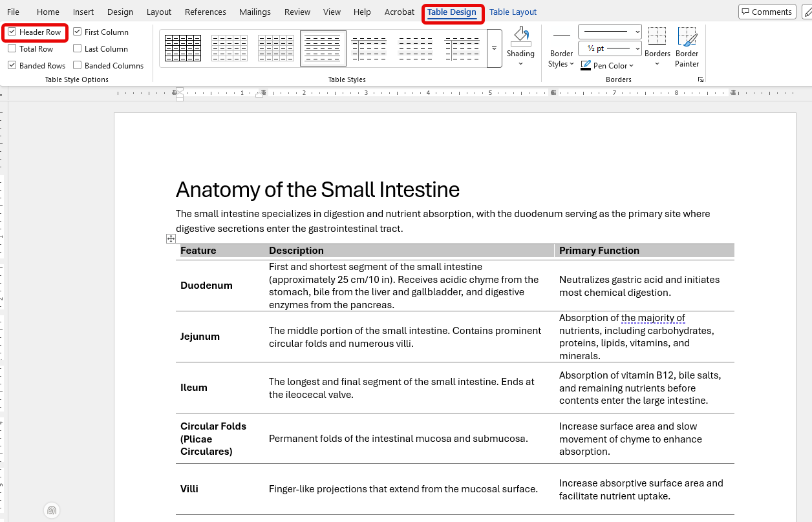Switch to the Review tab

tap(297, 12)
